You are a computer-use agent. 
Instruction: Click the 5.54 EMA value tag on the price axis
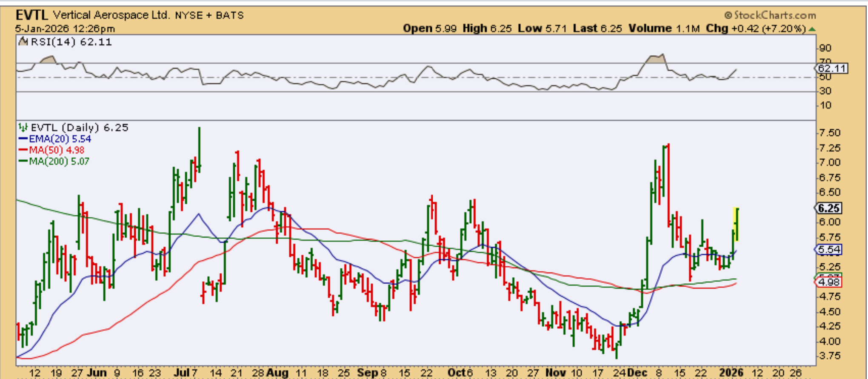(x=828, y=249)
